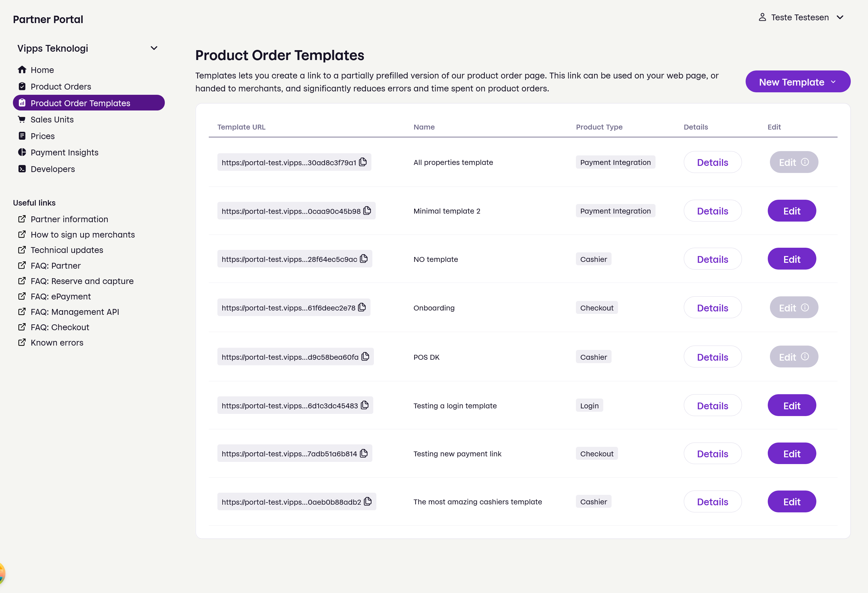Open Details for All properties template
Viewport: 868px width, 593px height.
(x=712, y=162)
